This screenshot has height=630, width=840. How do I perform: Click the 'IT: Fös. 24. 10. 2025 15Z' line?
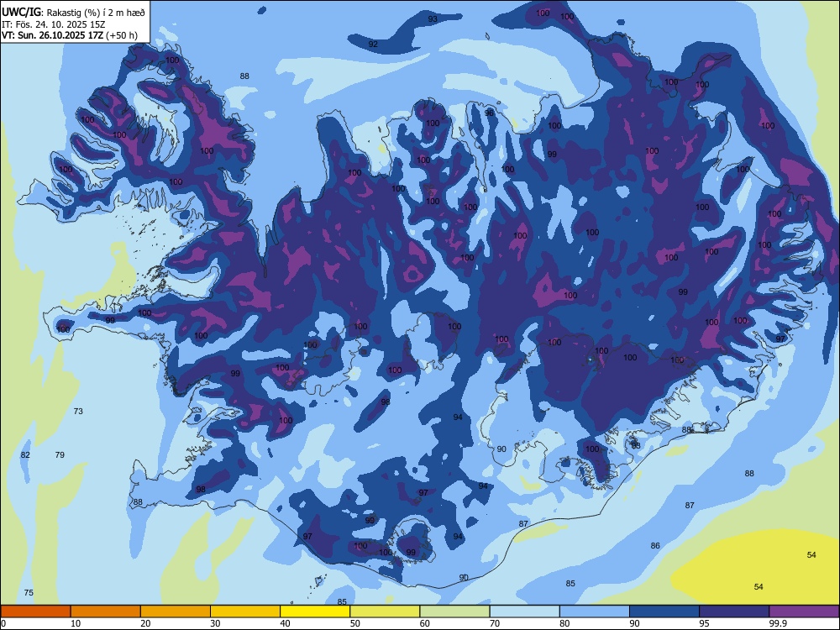pos(54,24)
